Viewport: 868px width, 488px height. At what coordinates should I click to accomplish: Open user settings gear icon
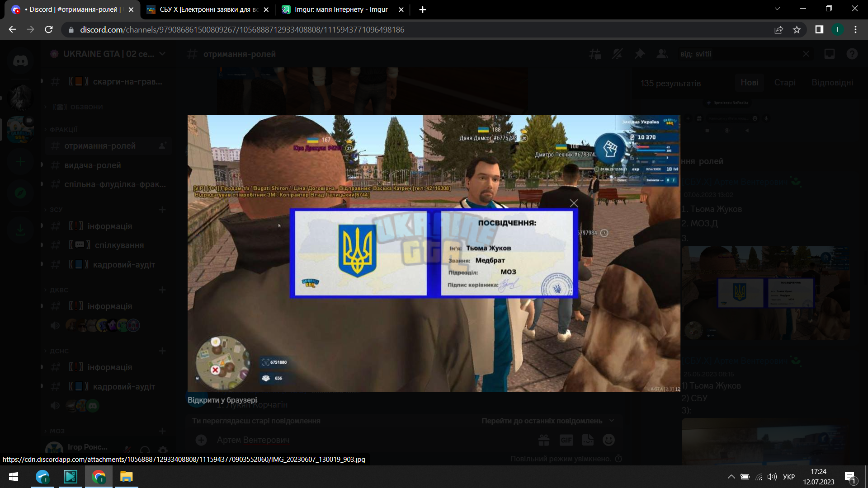[163, 450]
